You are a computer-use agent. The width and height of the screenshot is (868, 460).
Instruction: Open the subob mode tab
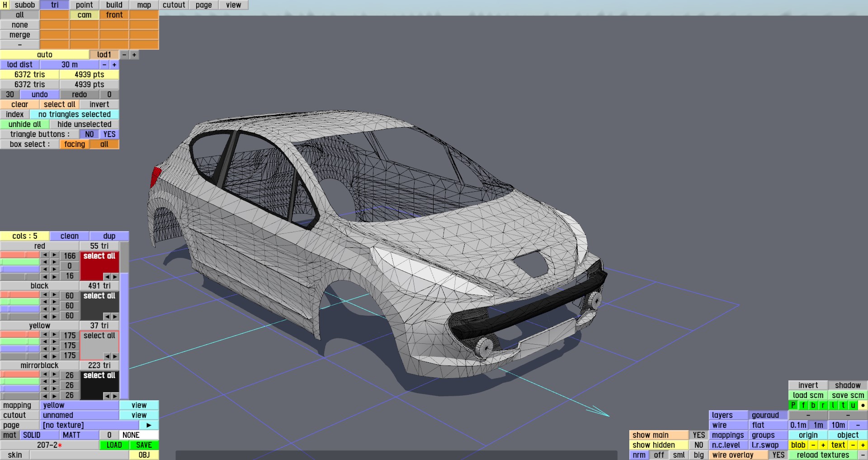coord(25,5)
